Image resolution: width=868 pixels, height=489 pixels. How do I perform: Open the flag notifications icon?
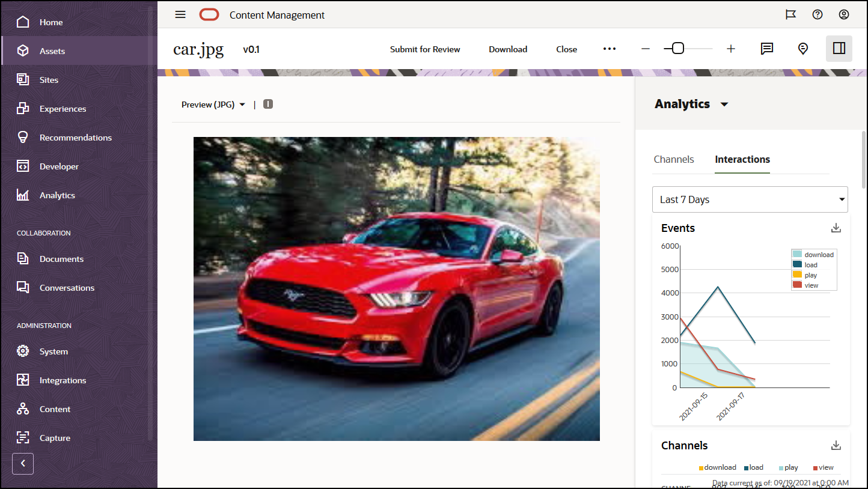[x=791, y=15]
